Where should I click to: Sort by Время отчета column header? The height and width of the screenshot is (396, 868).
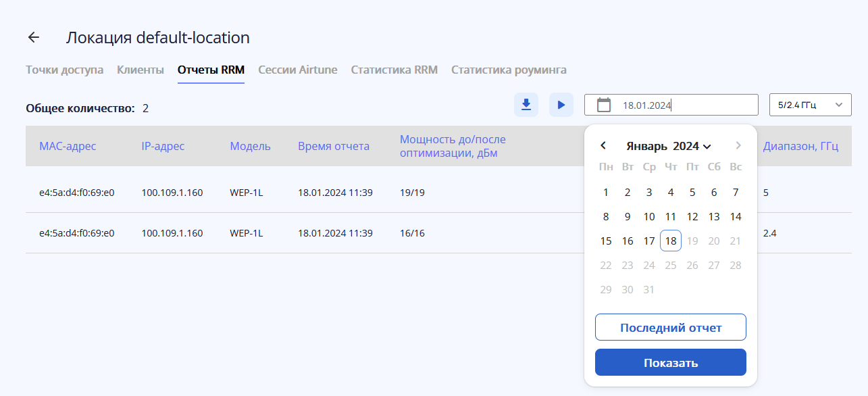tap(334, 146)
